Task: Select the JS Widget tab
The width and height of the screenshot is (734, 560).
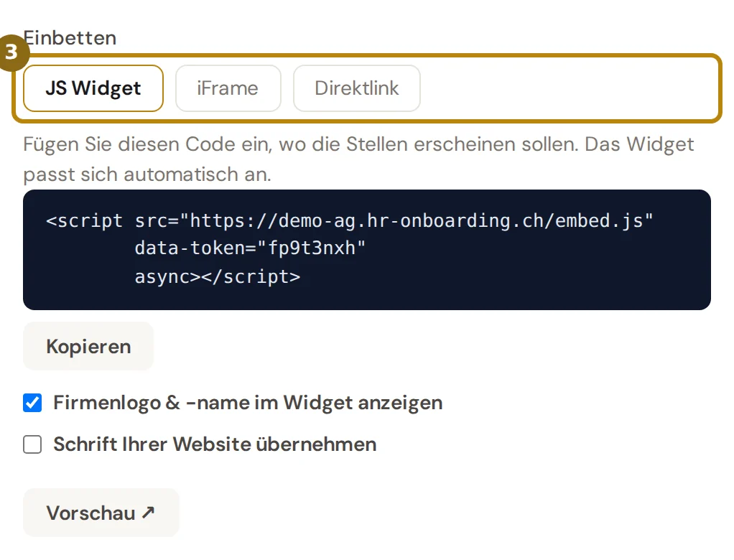Action: [x=93, y=88]
